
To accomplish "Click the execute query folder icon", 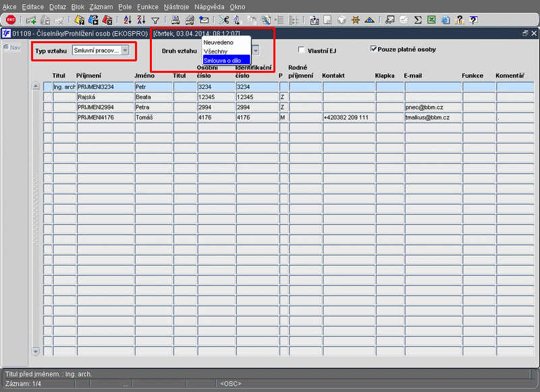I will tap(93, 20).
